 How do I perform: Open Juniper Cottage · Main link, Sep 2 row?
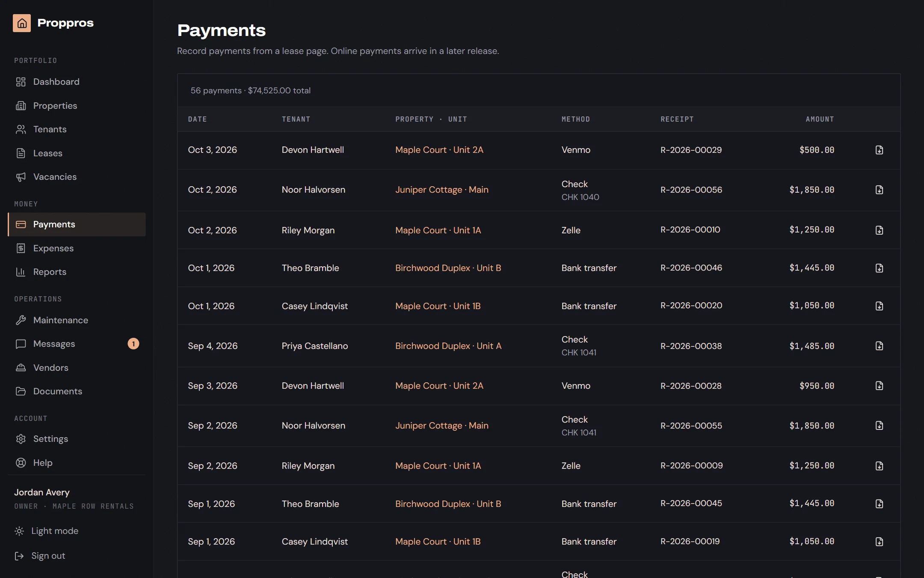pyautogui.click(x=441, y=426)
